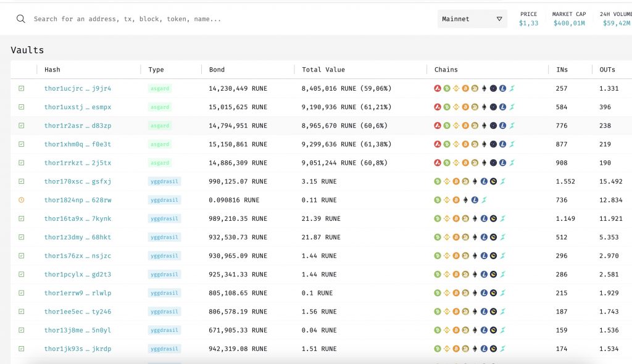The height and width of the screenshot is (364, 632).
Task: Open vault thor1ucjrc … j9jr4
Action: click(78, 88)
